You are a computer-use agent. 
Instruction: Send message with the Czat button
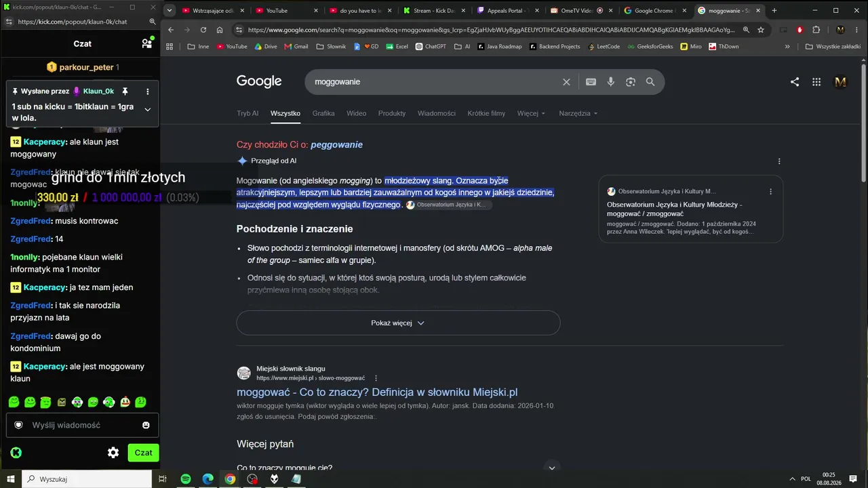pyautogui.click(x=143, y=453)
